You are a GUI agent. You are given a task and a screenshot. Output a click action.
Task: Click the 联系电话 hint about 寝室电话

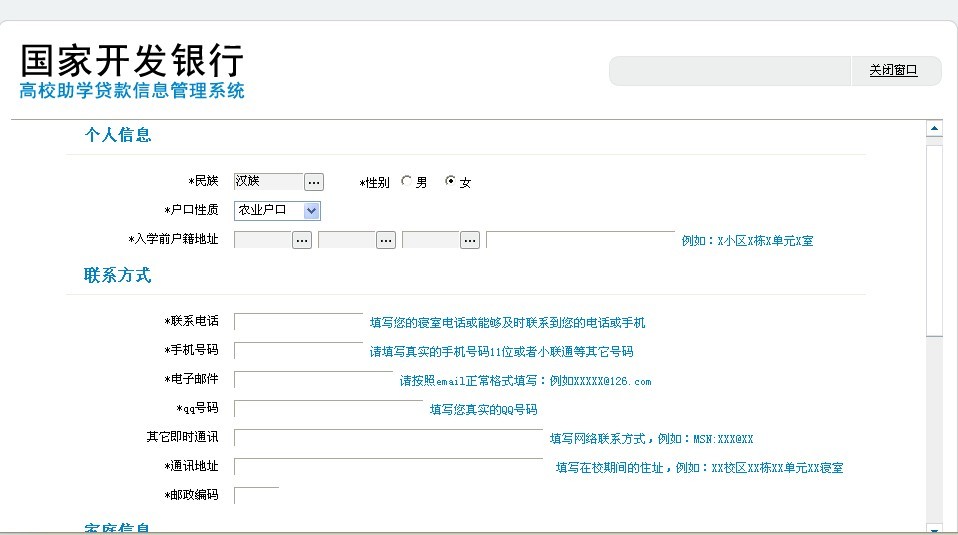tap(508, 323)
